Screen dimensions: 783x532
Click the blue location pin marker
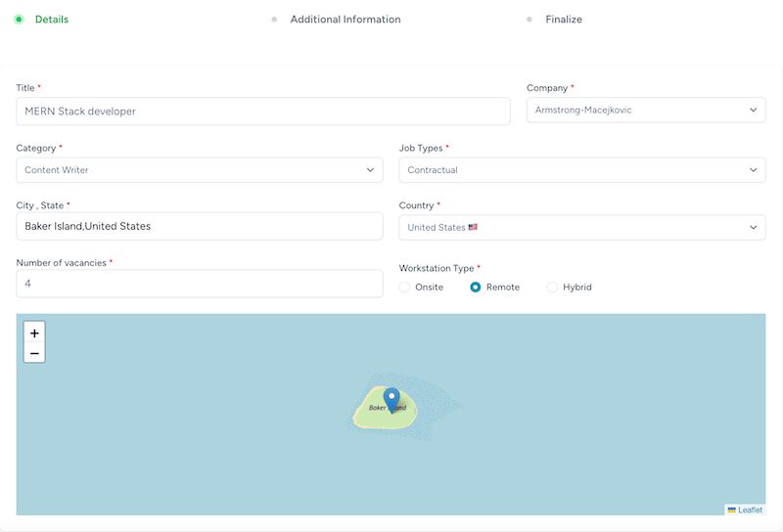click(391, 400)
